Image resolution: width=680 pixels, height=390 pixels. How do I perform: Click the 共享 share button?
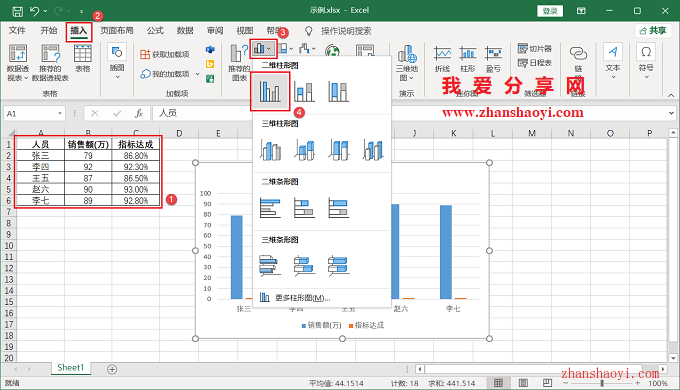pos(653,30)
